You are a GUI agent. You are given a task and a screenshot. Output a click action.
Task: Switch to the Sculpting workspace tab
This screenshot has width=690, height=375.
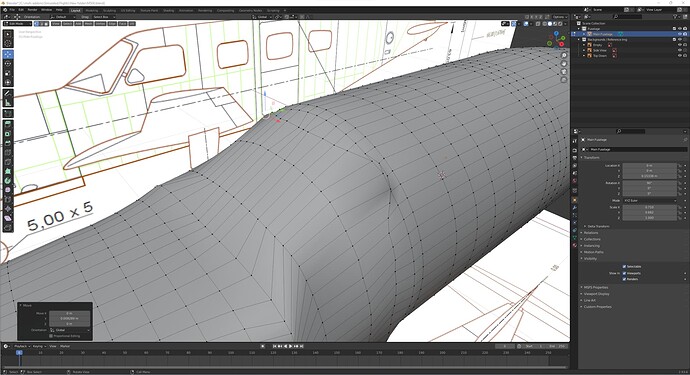(110, 10)
